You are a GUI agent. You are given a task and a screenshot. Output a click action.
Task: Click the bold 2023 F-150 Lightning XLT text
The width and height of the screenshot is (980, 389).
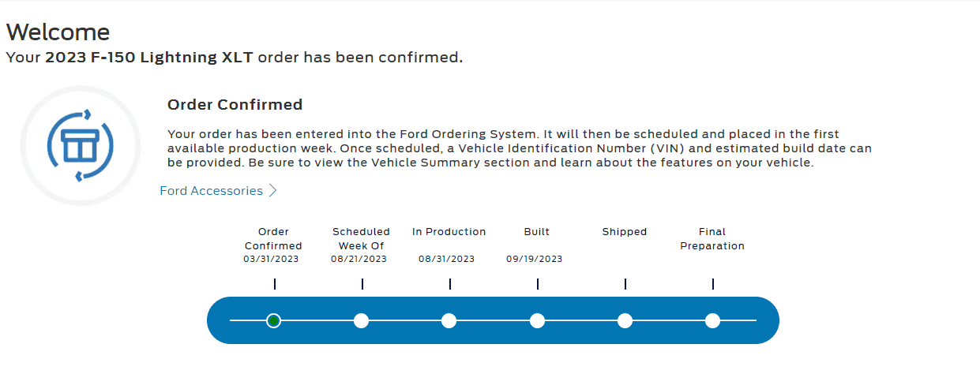pos(149,58)
